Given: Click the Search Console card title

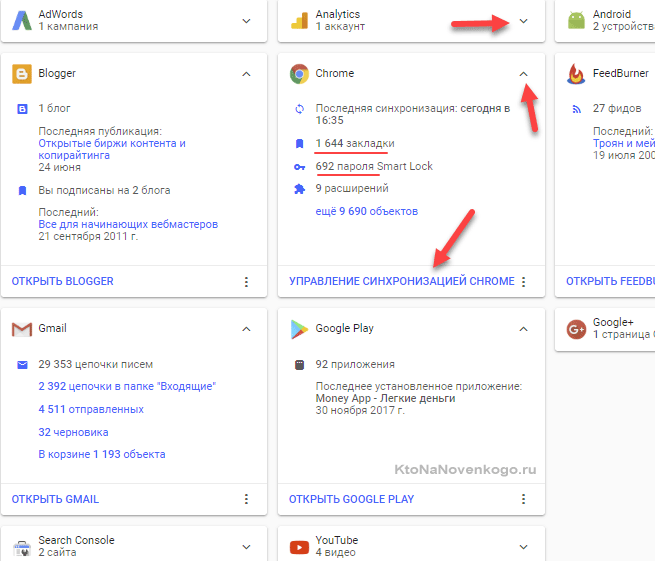Looking at the screenshot, I should tap(76, 540).
